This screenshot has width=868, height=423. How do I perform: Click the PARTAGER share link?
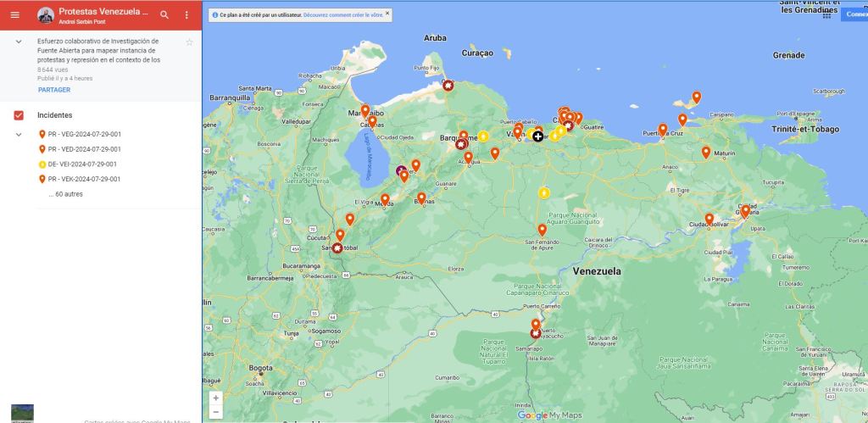[54, 90]
